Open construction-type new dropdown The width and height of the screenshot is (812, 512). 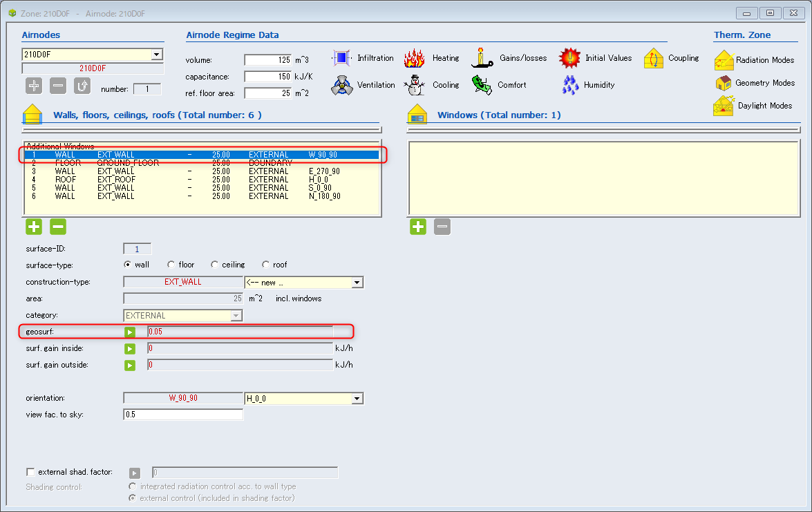click(x=357, y=283)
